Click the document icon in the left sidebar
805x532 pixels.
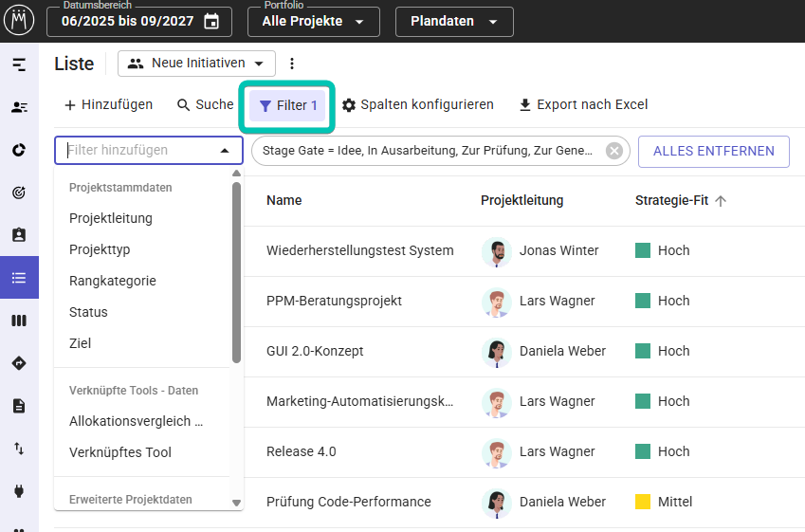[19, 406]
